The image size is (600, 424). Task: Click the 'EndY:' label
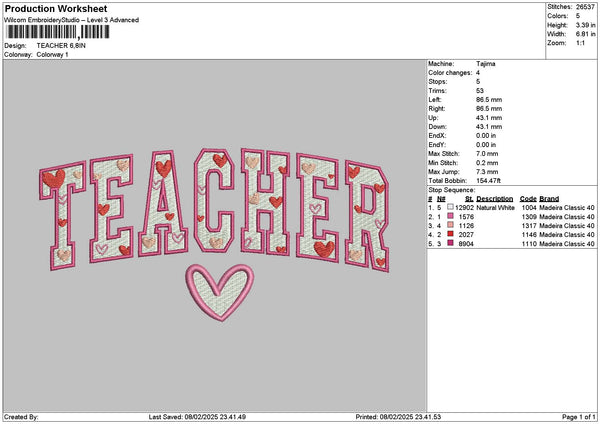[x=437, y=145]
